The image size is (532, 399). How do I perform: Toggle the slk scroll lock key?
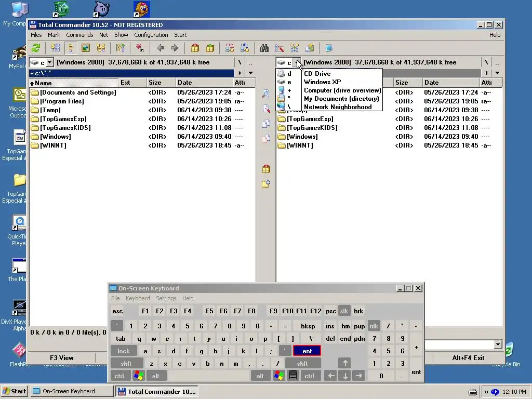click(x=344, y=311)
